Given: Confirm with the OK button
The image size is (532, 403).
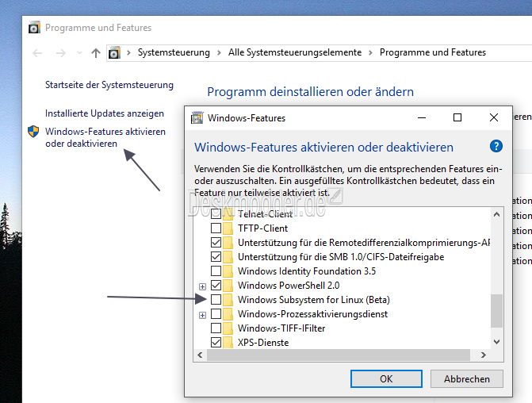Looking at the screenshot, I should tap(386, 378).
